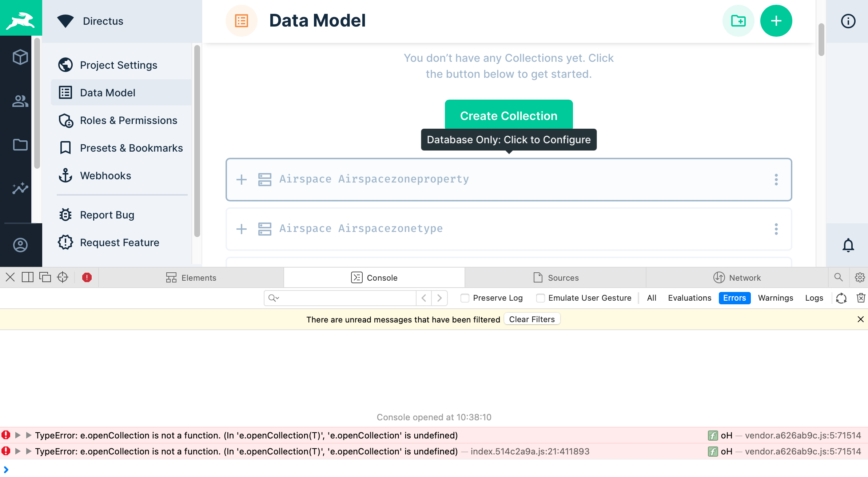Click the create folder icon button
Screen dimensions: 868x477
(x=738, y=21)
